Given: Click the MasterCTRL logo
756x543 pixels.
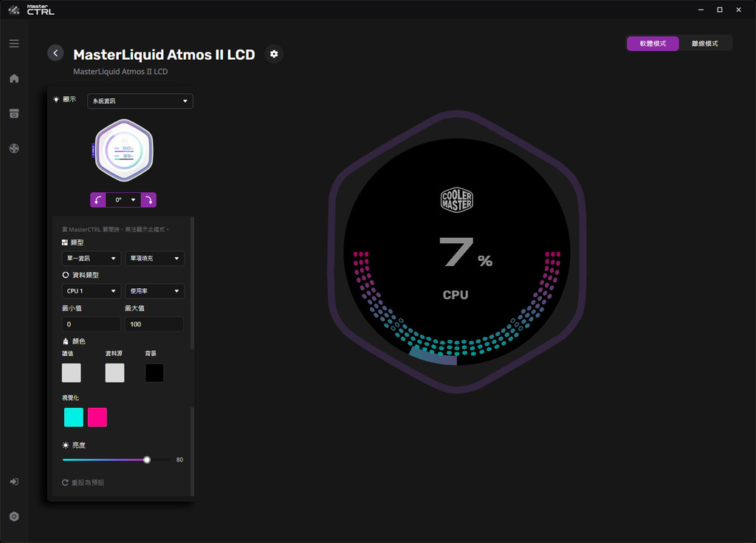Looking at the screenshot, I should coord(31,10).
